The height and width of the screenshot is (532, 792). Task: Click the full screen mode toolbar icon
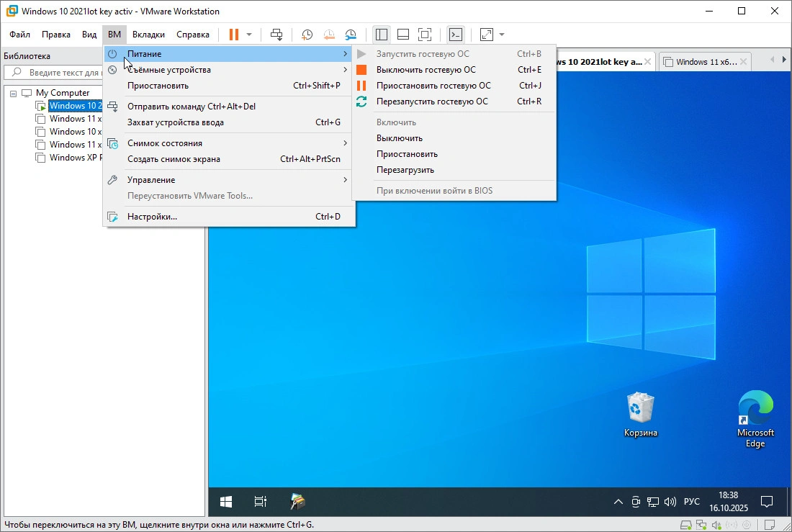pos(425,35)
